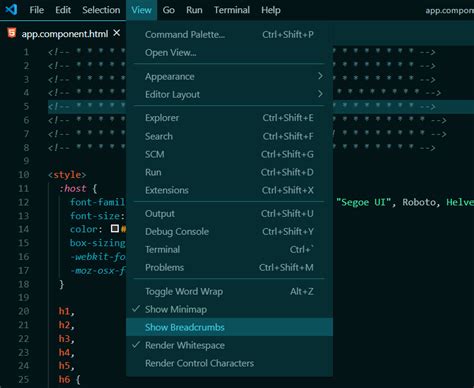Show the Output panel
Viewport: 474px width, 388px height.
coord(229,213)
